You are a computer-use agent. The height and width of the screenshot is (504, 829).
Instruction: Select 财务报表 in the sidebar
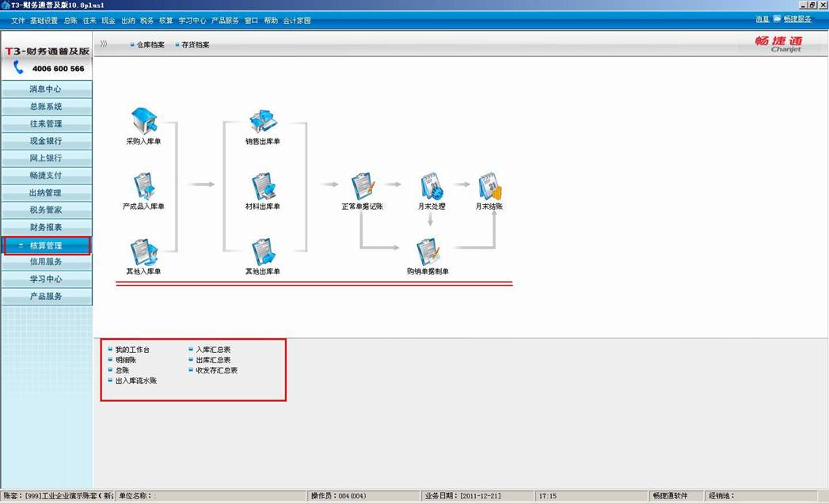pos(47,227)
